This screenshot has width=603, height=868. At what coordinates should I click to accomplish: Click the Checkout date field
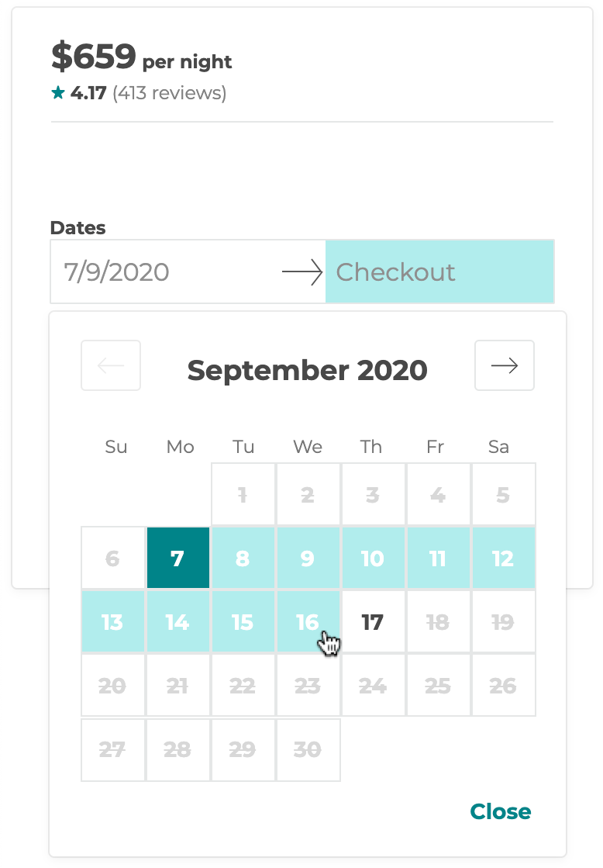[439, 271]
